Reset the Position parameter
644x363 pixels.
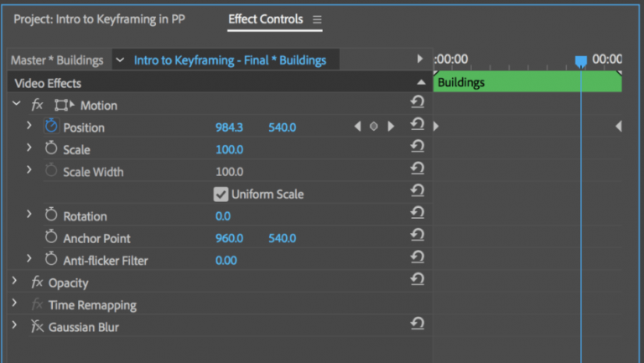tap(417, 126)
